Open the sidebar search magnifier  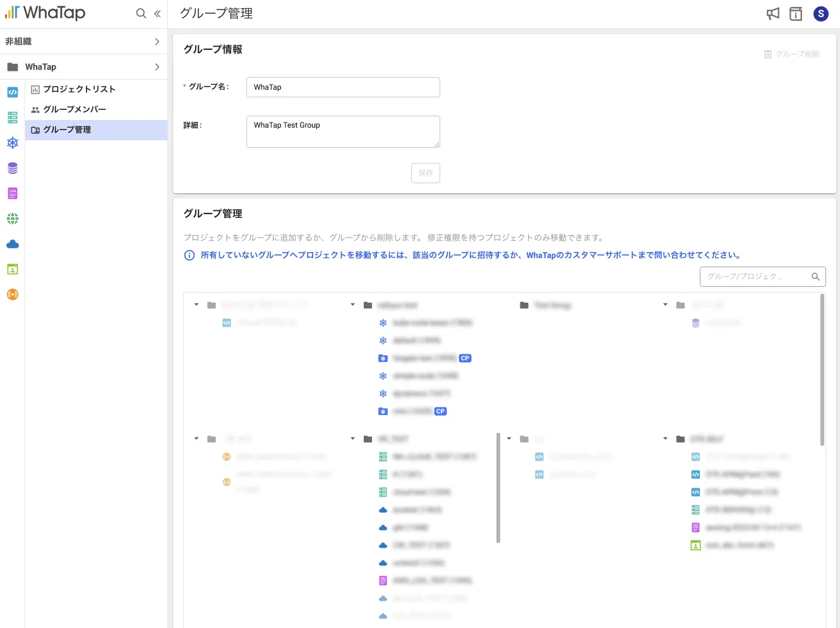click(x=141, y=13)
